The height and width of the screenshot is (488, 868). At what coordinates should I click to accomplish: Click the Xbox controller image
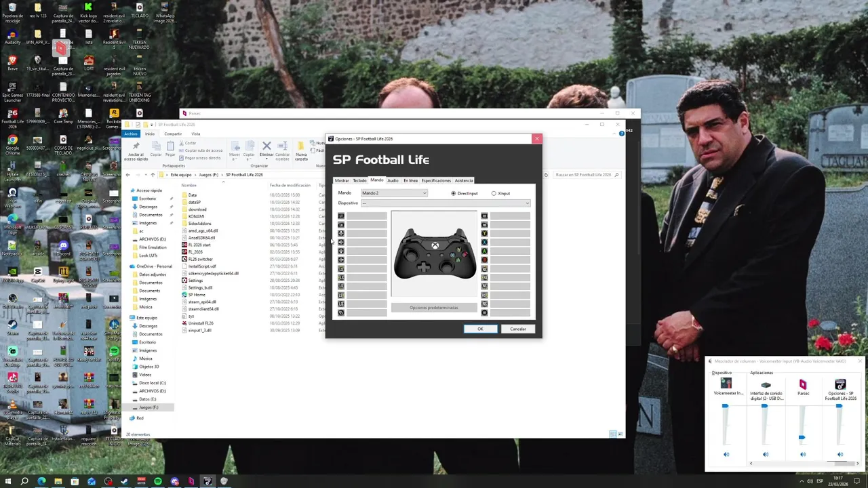434,253
